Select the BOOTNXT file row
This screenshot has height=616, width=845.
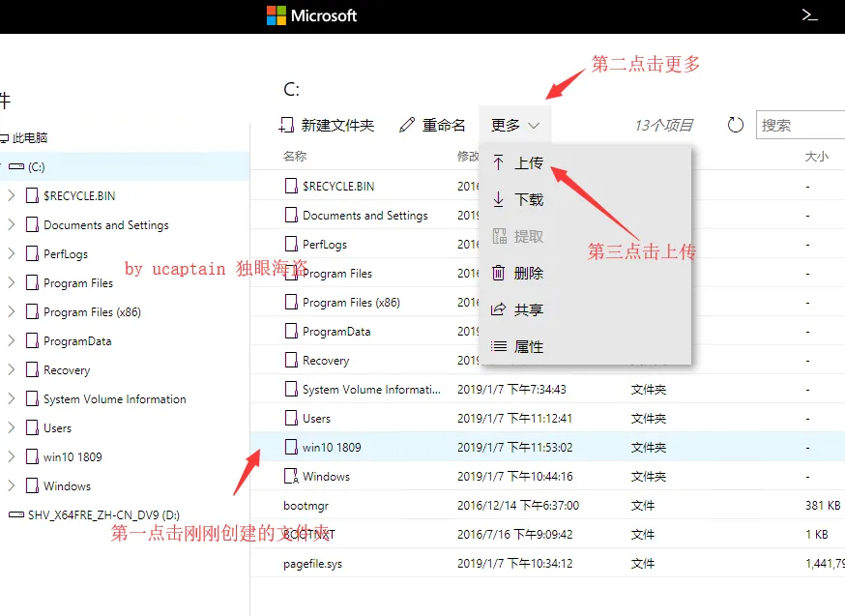click(x=547, y=534)
